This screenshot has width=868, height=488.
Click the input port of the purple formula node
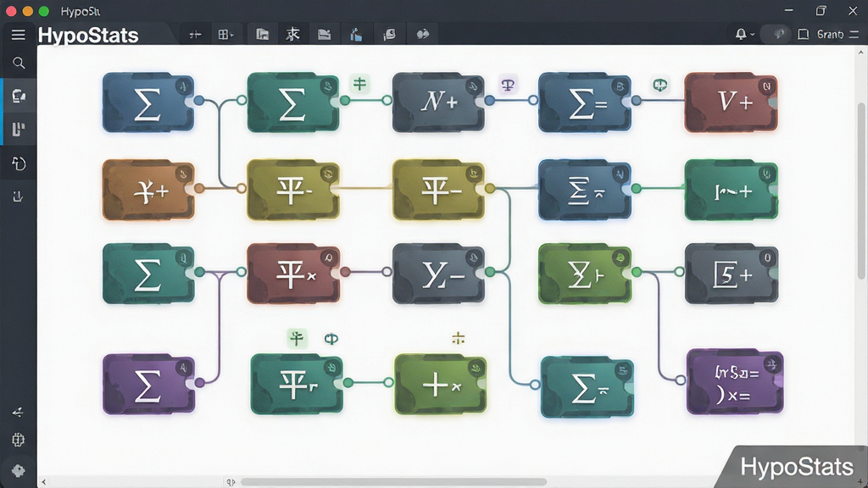click(681, 380)
